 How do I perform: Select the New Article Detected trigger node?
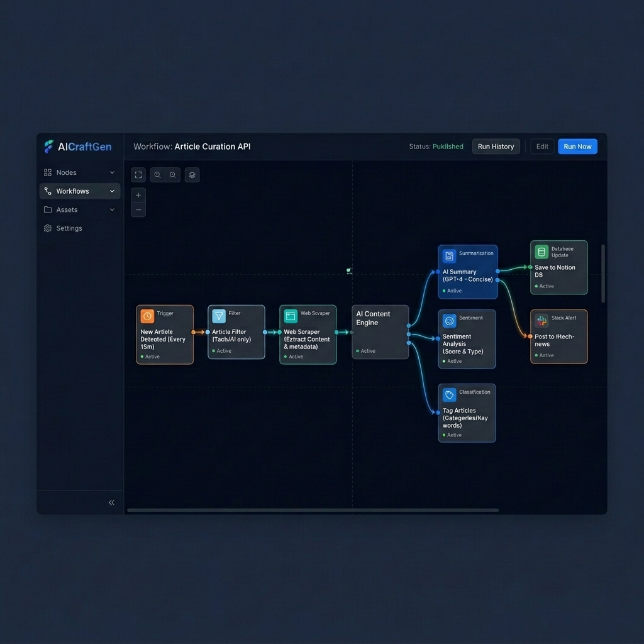point(165,335)
